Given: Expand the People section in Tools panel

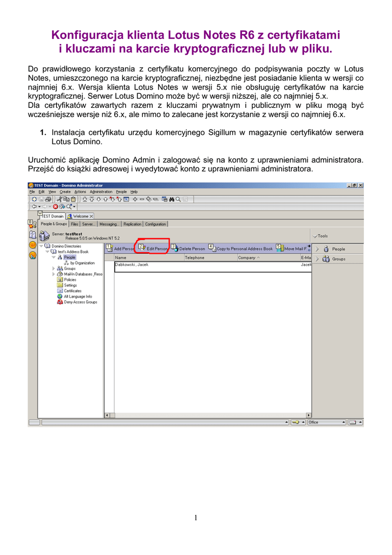Looking at the screenshot, I should 316,249.
